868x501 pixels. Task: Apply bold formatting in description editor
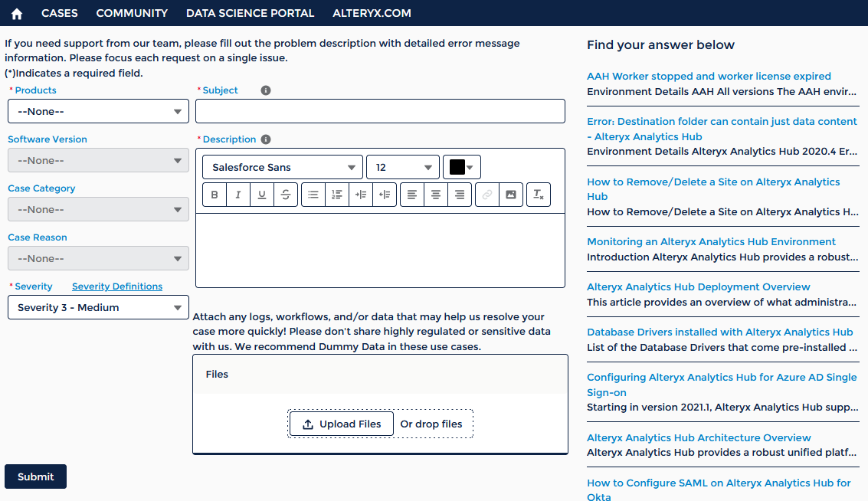[215, 195]
